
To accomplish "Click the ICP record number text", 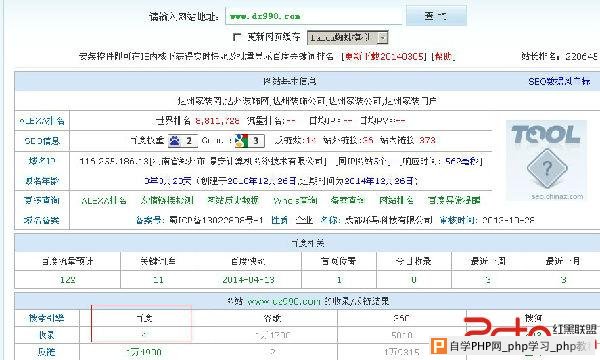I will pyautogui.click(x=216, y=220).
